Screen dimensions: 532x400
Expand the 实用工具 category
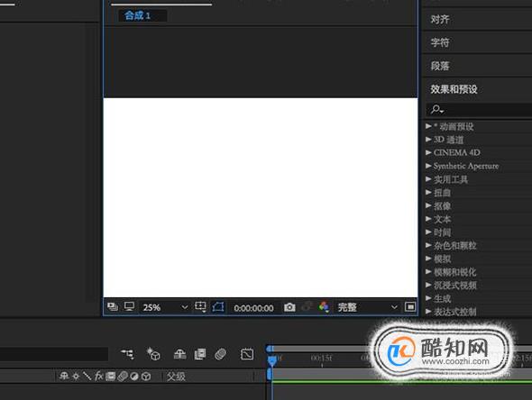point(429,179)
